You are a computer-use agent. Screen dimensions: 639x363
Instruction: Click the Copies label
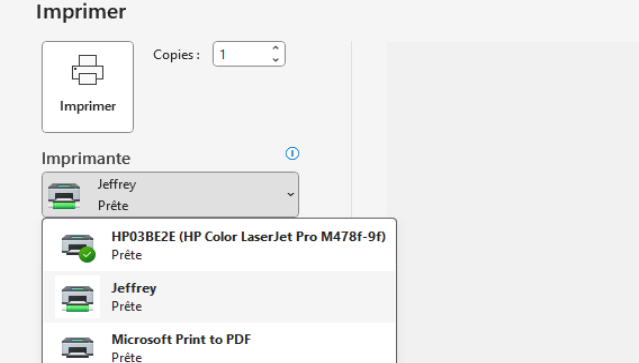176,55
